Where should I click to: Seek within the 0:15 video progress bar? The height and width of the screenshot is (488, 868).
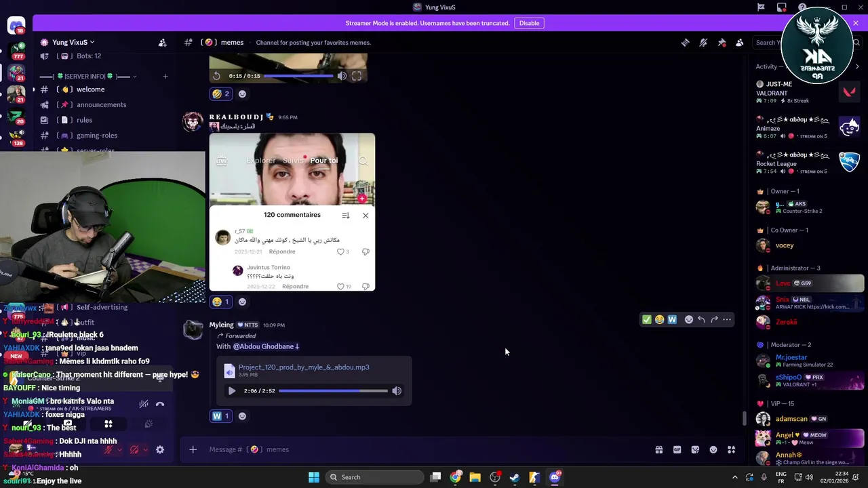(x=298, y=76)
